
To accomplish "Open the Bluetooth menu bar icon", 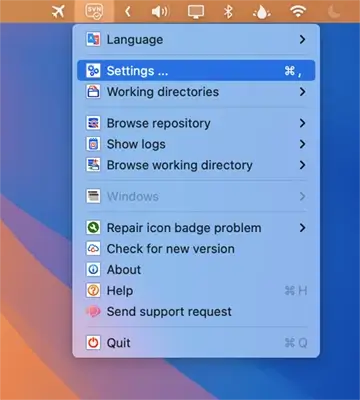I will [x=228, y=12].
